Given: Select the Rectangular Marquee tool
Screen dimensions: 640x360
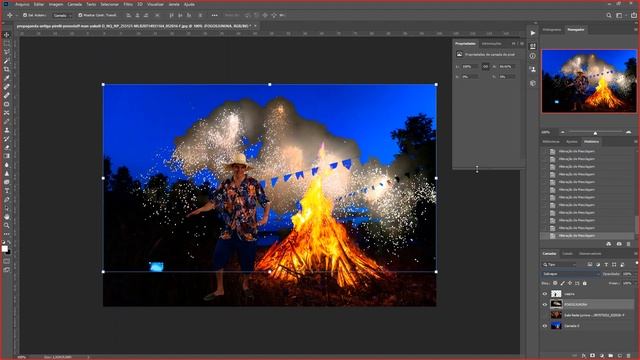Looking at the screenshot, I should point(7,43).
